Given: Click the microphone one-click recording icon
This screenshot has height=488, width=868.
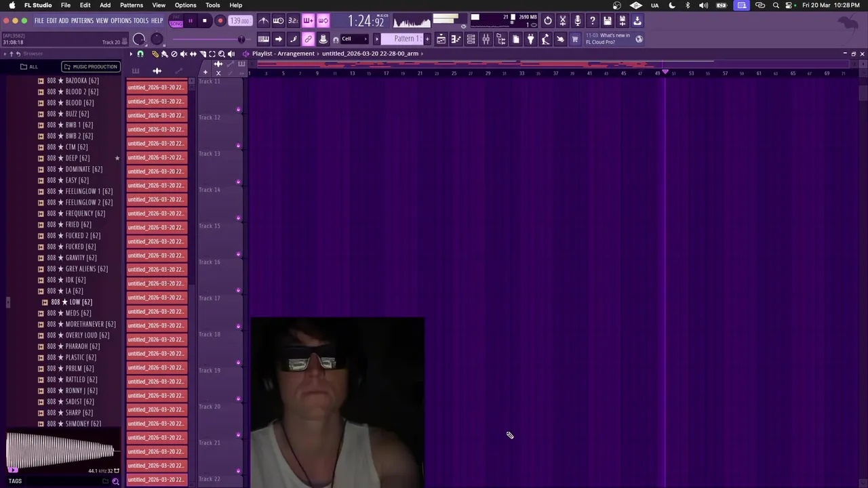Looking at the screenshot, I should (577, 21).
